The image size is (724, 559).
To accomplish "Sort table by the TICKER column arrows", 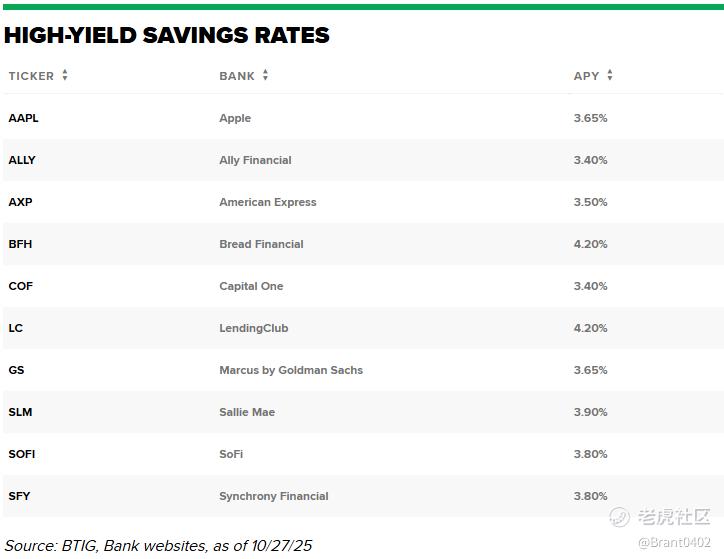I will [65, 75].
